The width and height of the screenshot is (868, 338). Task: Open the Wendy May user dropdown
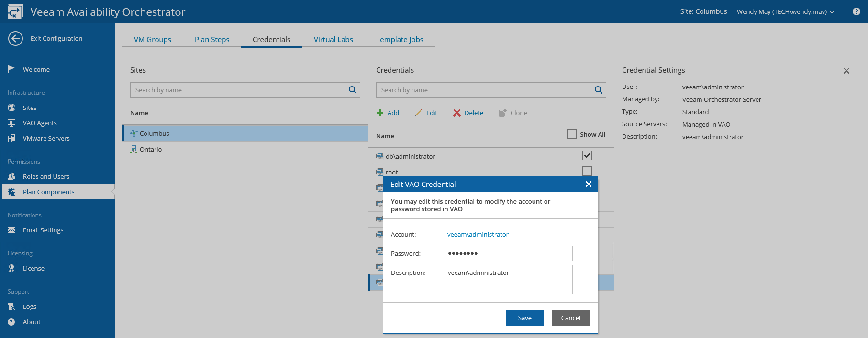tap(785, 11)
